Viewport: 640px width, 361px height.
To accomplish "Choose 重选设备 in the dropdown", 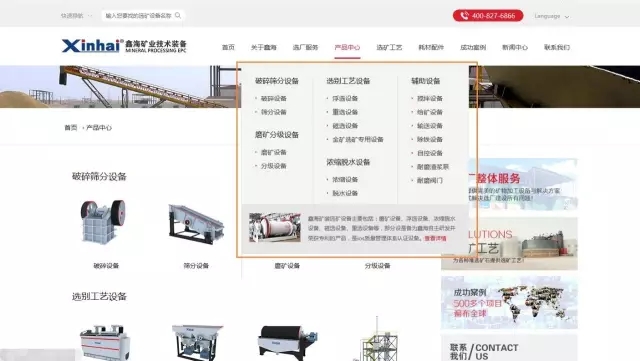I will tap(345, 112).
